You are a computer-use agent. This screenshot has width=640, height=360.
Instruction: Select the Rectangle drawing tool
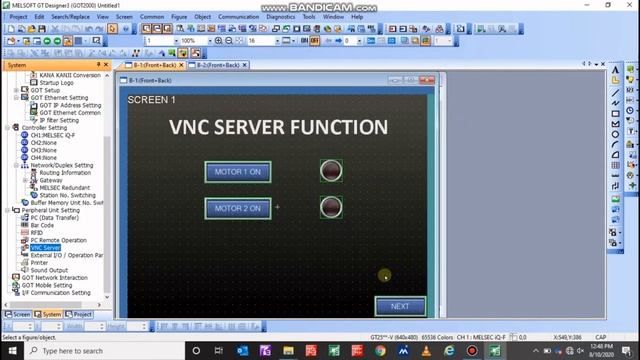tap(616, 113)
